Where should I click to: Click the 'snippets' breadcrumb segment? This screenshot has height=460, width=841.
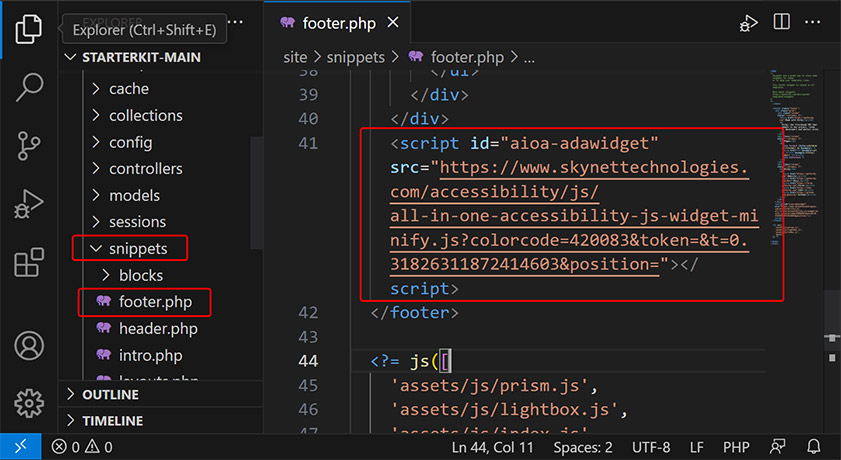point(356,57)
